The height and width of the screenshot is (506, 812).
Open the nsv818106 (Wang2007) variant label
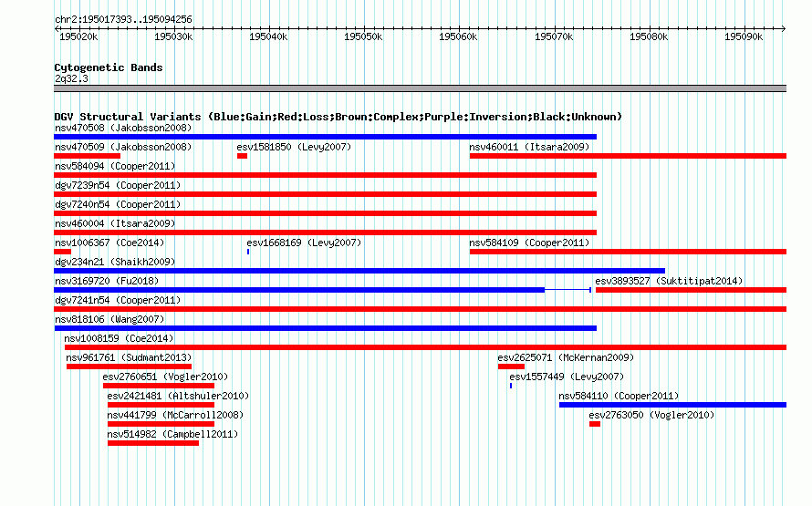click(109, 319)
